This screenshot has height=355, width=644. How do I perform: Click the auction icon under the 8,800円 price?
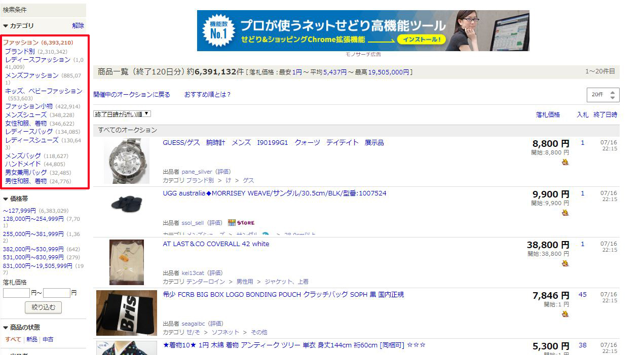click(565, 162)
